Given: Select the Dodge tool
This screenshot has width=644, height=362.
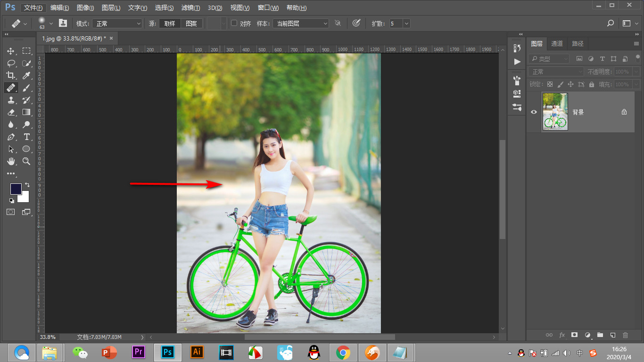Looking at the screenshot, I should click(26, 124).
